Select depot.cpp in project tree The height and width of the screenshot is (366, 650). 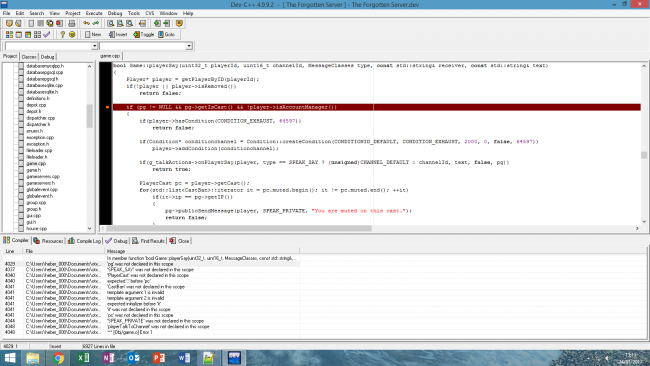pyautogui.click(x=36, y=105)
